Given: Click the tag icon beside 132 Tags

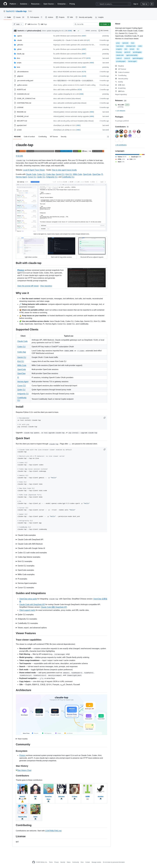Looking at the screenshot, I should coord(39,24).
